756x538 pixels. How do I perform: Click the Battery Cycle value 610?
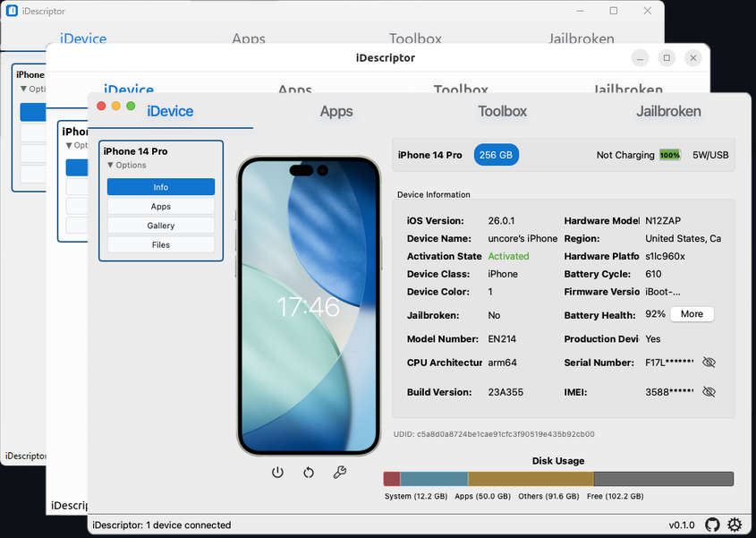tap(653, 274)
